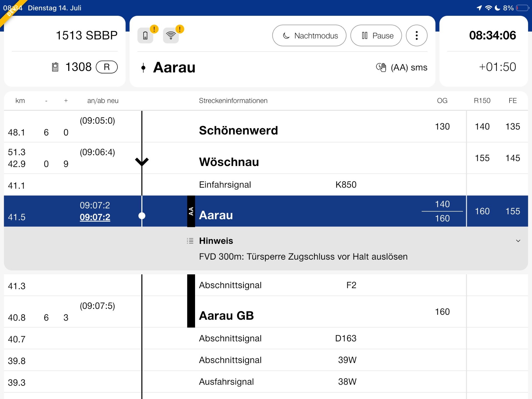Tap the Wi-Fi icon in the status bar
Image resolution: width=532 pixels, height=399 pixels.
pos(488,8)
